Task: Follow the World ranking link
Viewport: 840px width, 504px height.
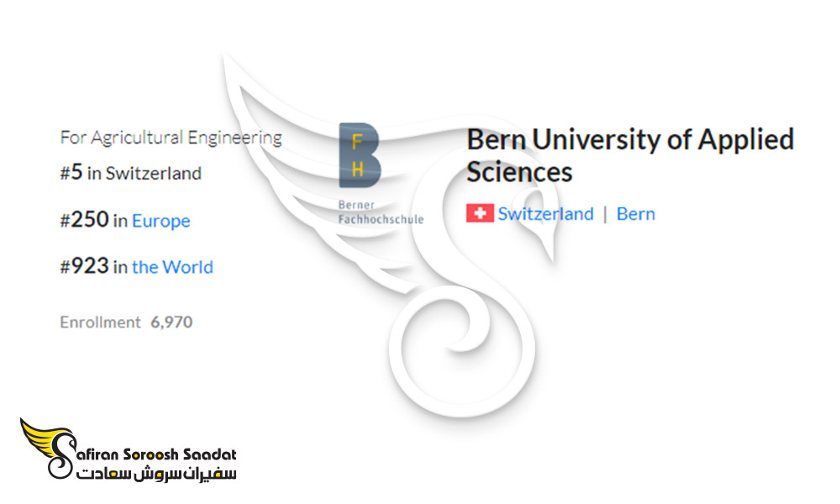Action: tap(172, 267)
